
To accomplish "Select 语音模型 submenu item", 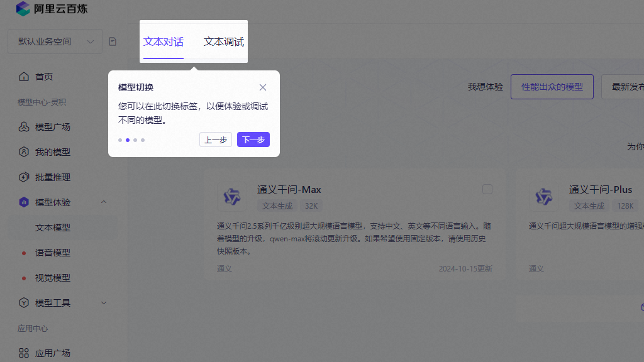I will click(53, 253).
